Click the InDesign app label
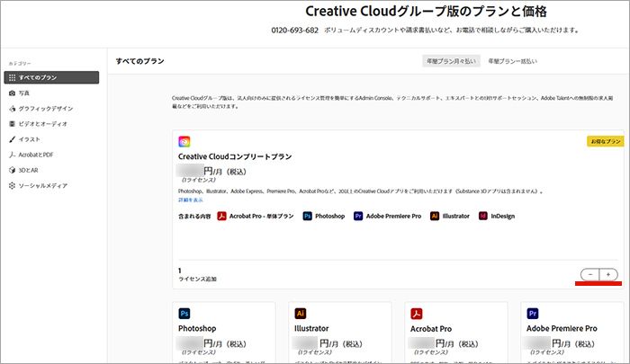The image size is (630, 364). (x=502, y=216)
